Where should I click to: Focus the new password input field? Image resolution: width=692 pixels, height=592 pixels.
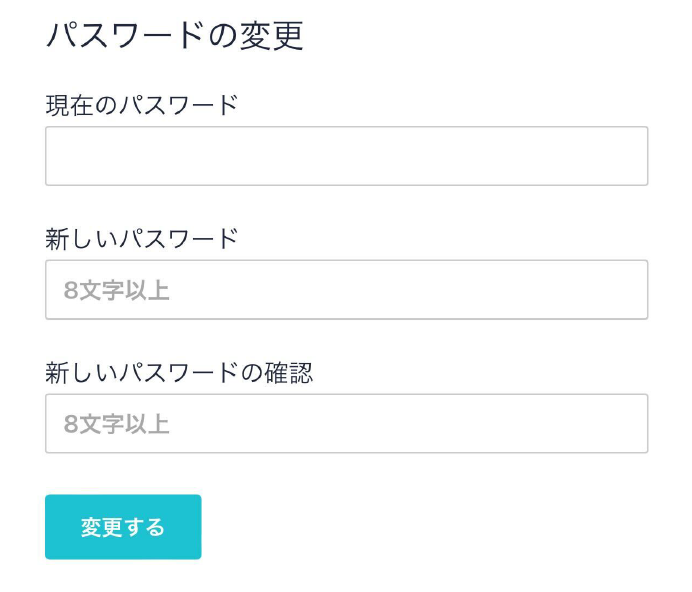tap(346, 290)
